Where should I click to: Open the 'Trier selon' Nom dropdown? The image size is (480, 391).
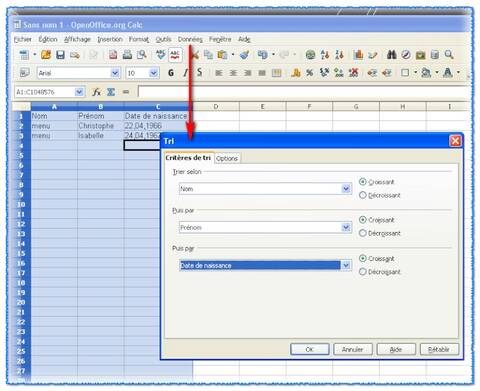pos(346,189)
